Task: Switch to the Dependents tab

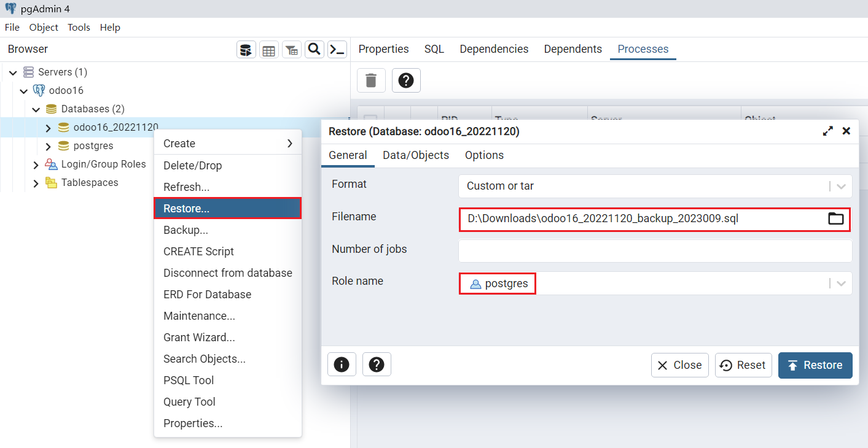Action: point(573,49)
